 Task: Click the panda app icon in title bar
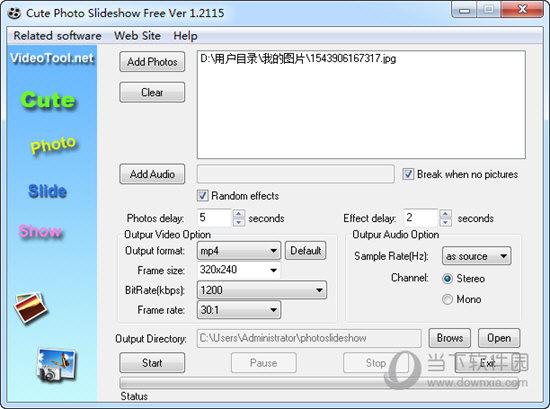coord(14,13)
